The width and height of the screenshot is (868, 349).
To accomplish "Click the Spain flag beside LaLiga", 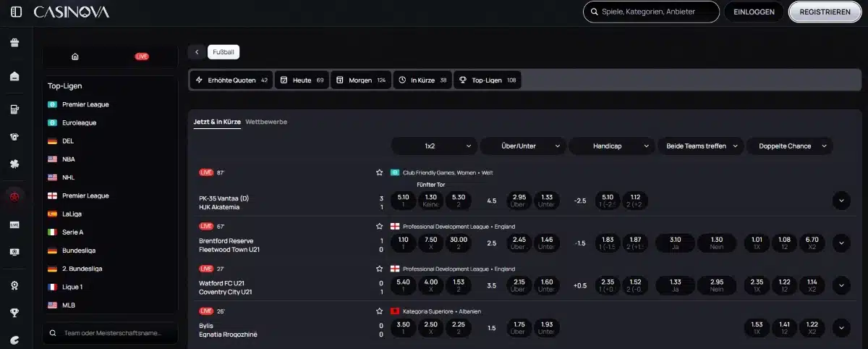I will [x=52, y=214].
